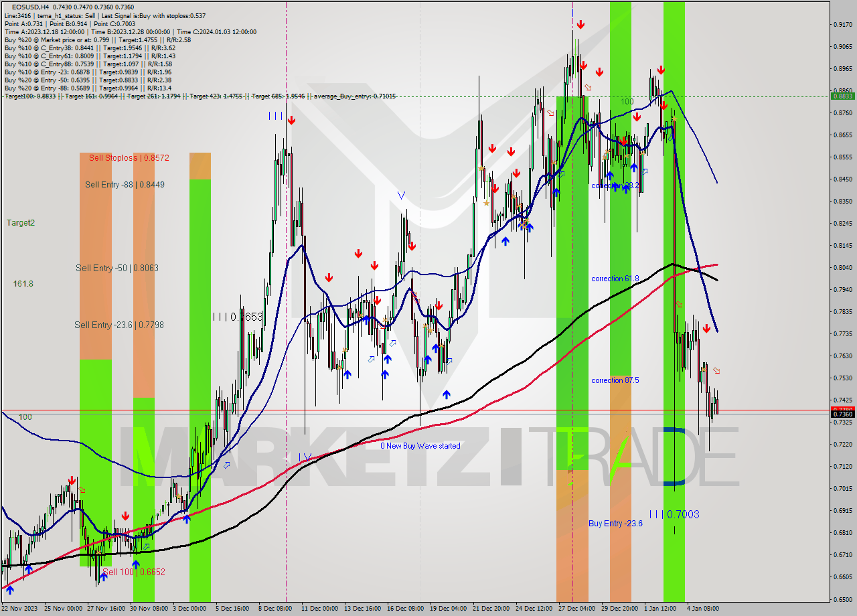Image resolution: width=857 pixels, height=616 pixels.
Task: Select the 'Target100: 0.8833' targets info line
Action: 200,96
